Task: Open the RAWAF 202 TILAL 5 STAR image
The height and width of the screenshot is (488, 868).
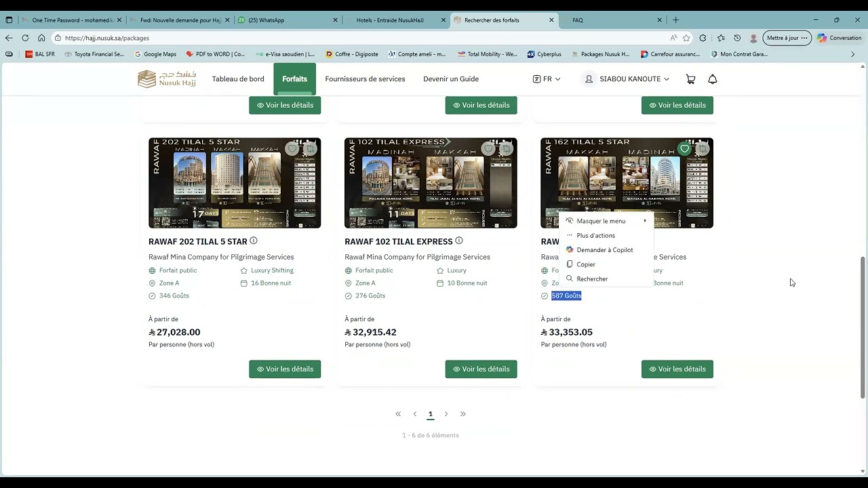Action: pyautogui.click(x=235, y=183)
